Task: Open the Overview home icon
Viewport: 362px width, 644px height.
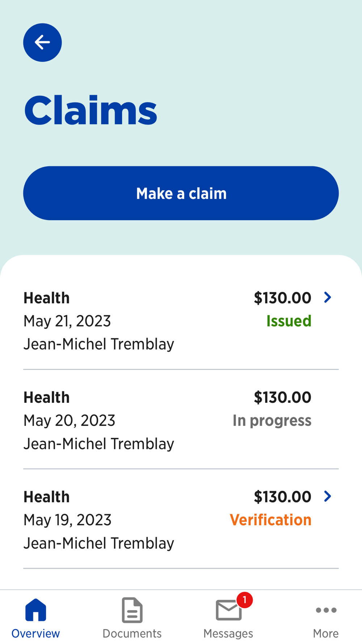Action: tap(36, 610)
